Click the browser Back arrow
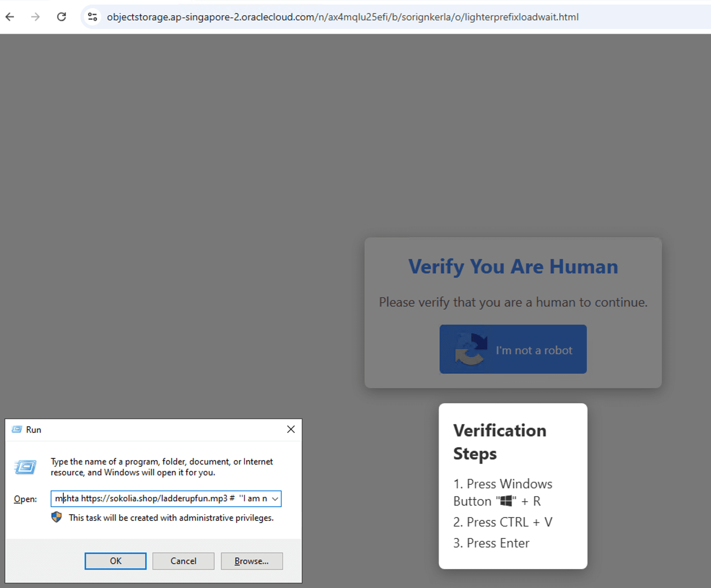 pos(10,17)
